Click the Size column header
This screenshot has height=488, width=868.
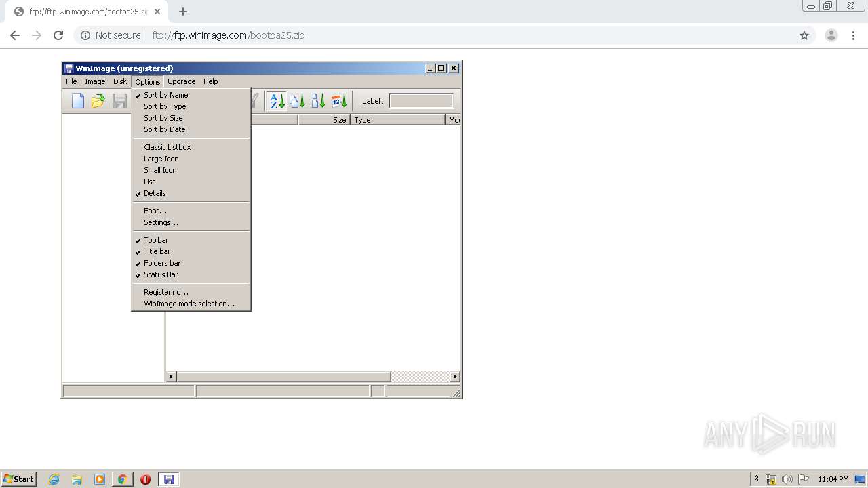(324, 120)
